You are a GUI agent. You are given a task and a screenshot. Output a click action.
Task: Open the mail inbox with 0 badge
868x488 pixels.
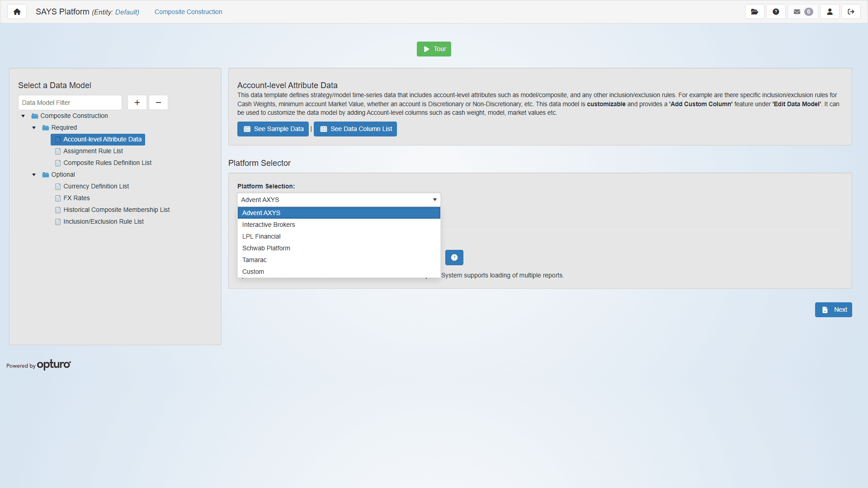click(803, 12)
